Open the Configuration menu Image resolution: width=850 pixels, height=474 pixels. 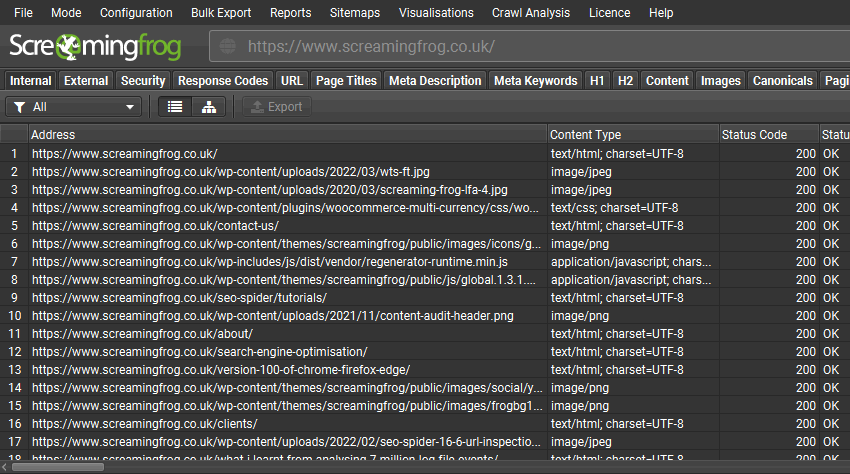click(x=136, y=12)
